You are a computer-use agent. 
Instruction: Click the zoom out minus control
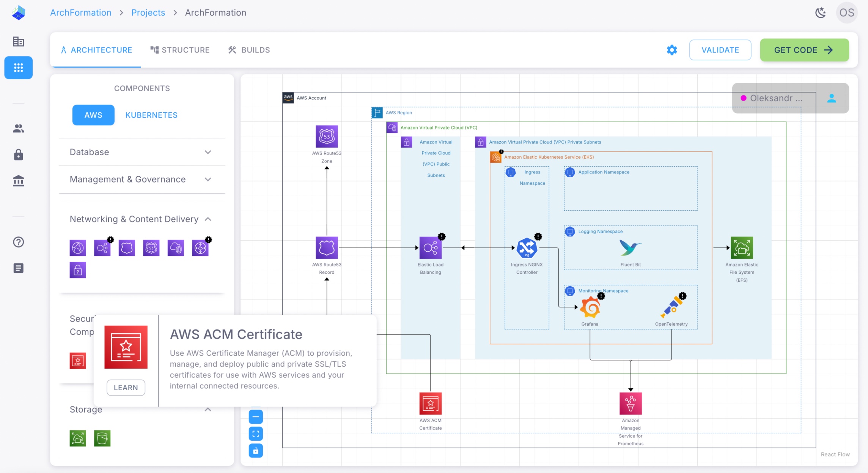256,417
